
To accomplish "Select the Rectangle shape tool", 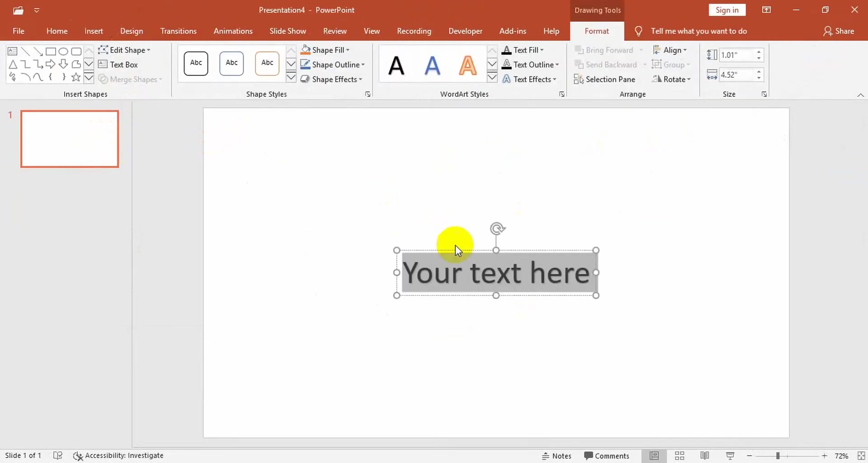I will click(51, 51).
